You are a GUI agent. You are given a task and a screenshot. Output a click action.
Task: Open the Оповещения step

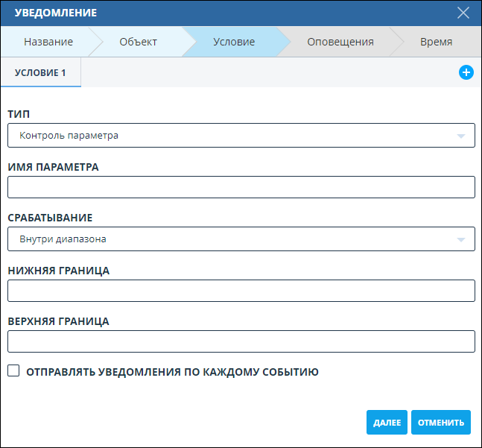pos(340,42)
